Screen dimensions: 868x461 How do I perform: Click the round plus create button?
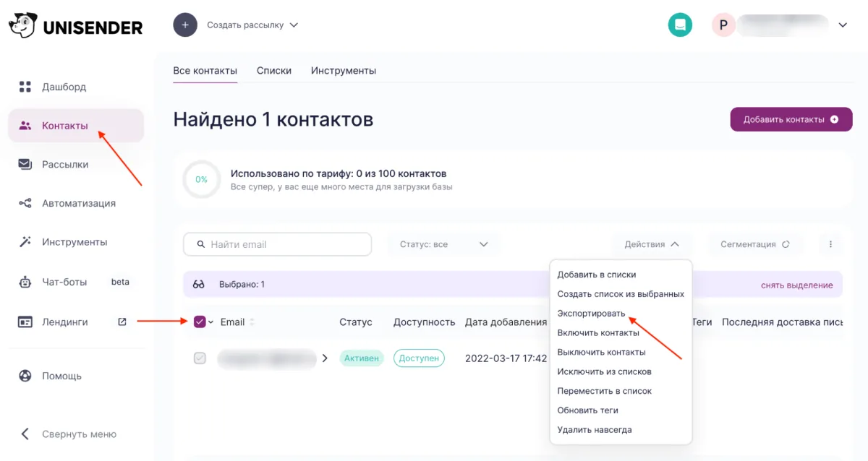pos(185,25)
